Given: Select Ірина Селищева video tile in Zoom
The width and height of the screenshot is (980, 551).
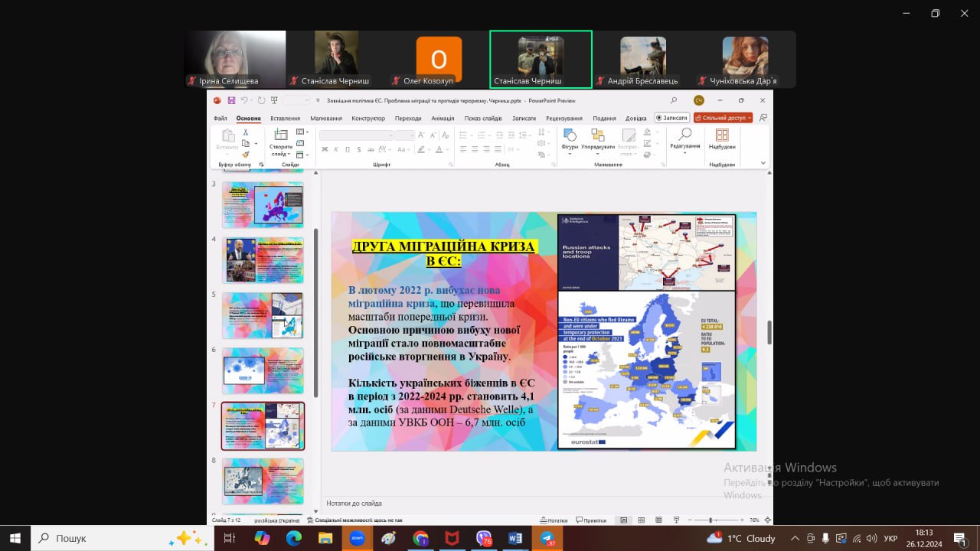Looking at the screenshot, I should coord(235,60).
